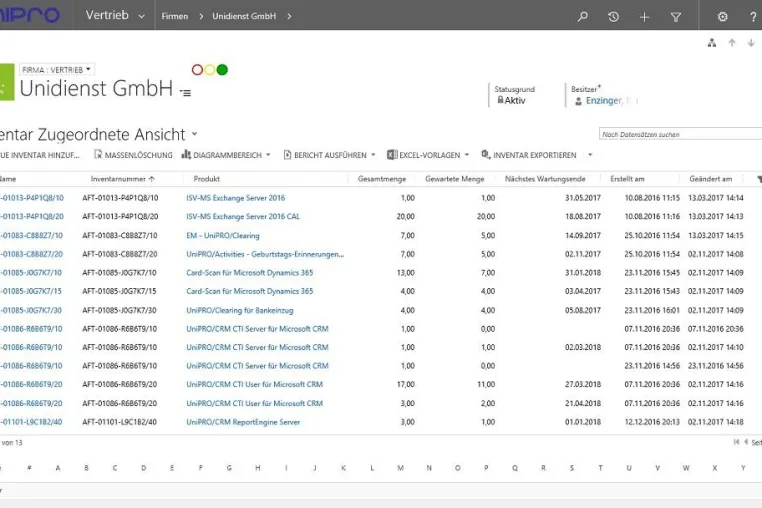Click the yellow traffic light circle
762x508 pixels.
[209, 70]
